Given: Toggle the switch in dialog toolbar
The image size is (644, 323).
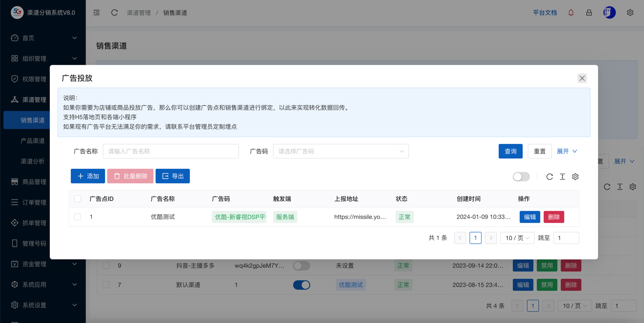Looking at the screenshot, I should click(521, 176).
